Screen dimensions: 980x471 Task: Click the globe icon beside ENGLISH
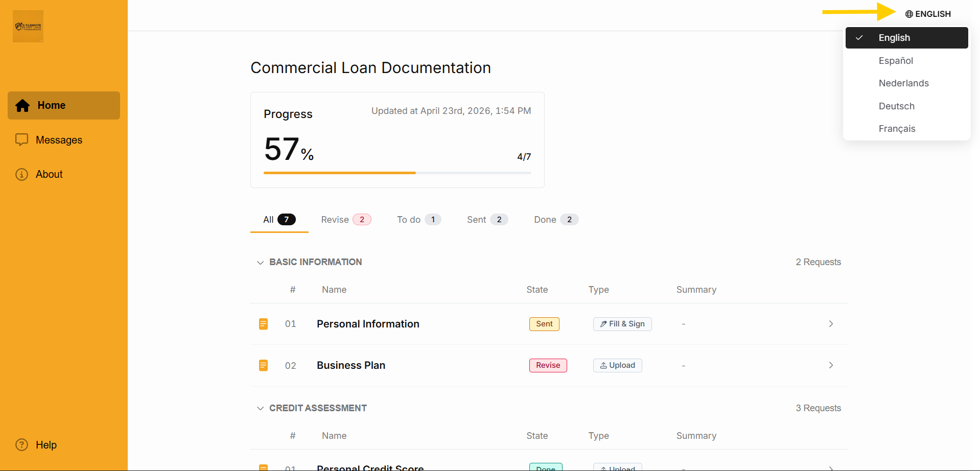(909, 14)
